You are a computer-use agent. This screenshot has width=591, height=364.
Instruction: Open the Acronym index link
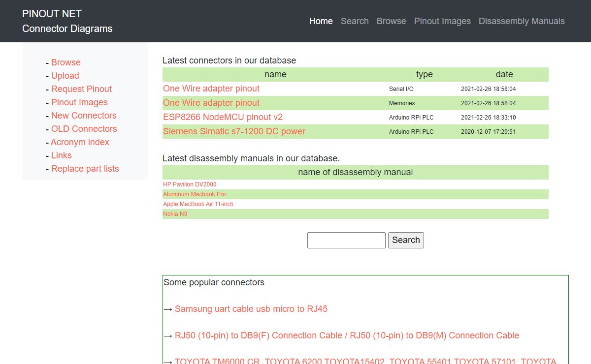(x=80, y=142)
